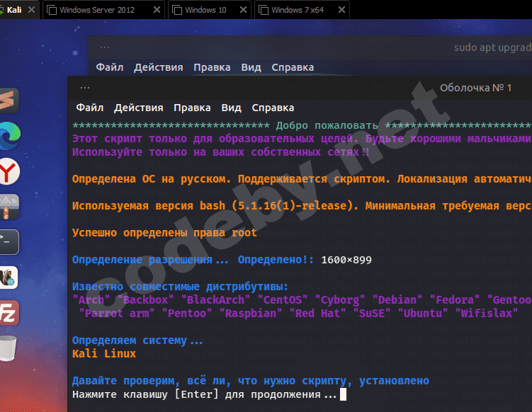Click the Kali Linux detected system line
Screen dimensions: 532x412
click(104, 354)
